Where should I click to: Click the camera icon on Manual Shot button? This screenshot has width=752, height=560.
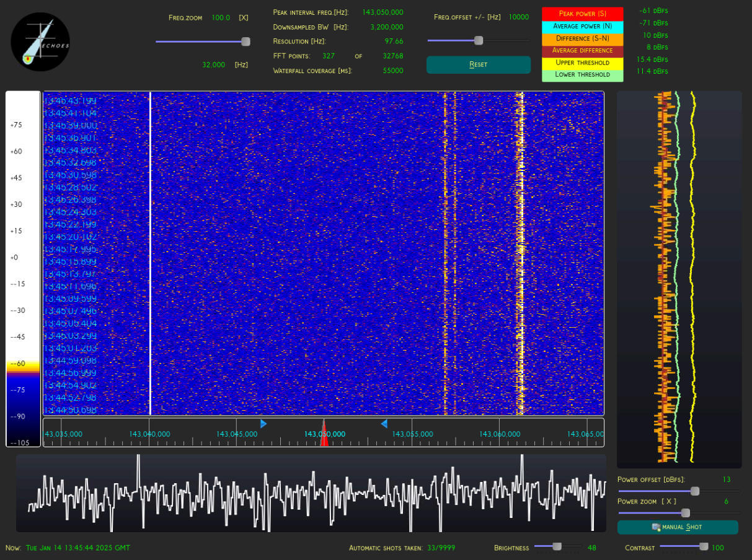coord(655,527)
